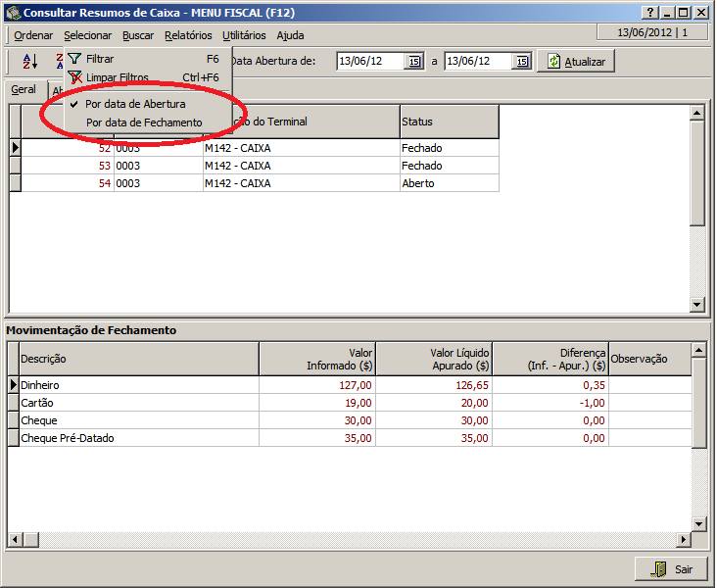Image resolution: width=717 pixels, height=588 pixels.
Task: Click the start date input field
Action: [370, 61]
